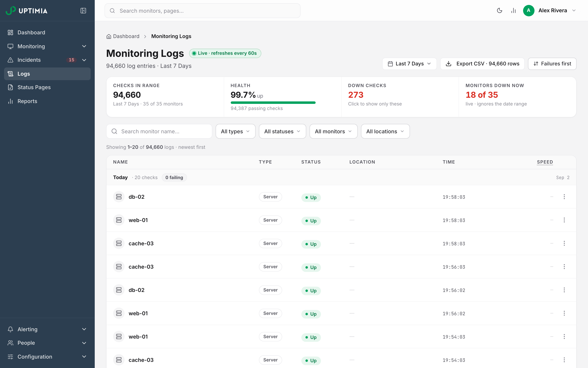Open row menu for cache-03 at 19:58:03

click(564, 243)
